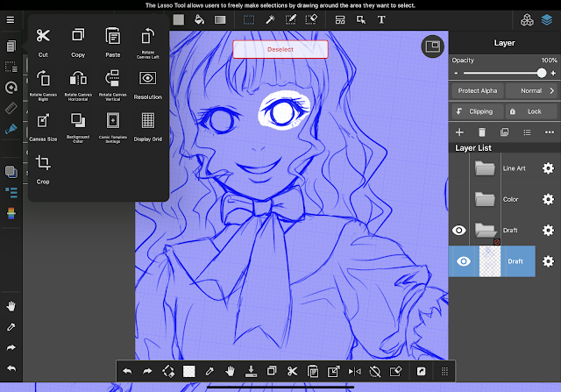Toggle layer Lock
561x392 pixels.
click(531, 111)
